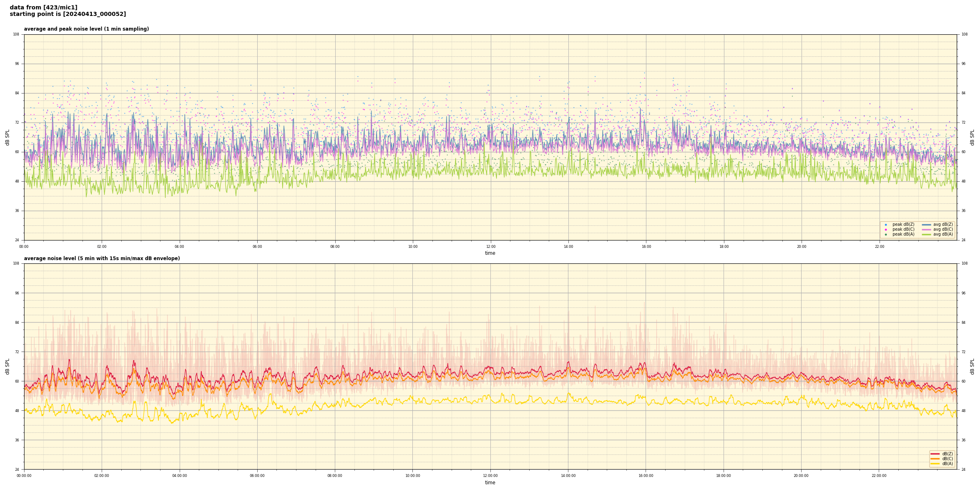Click the 'time' x-axis label under bottom chart

(x=490, y=483)
